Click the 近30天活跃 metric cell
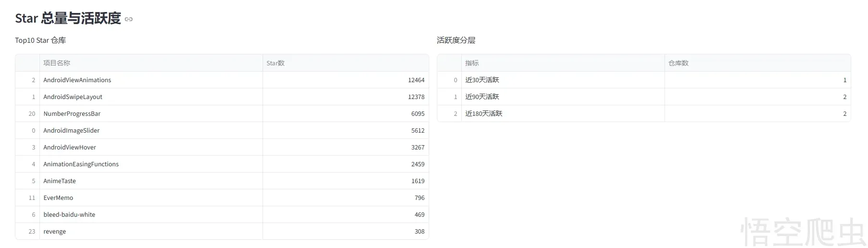 (x=482, y=80)
